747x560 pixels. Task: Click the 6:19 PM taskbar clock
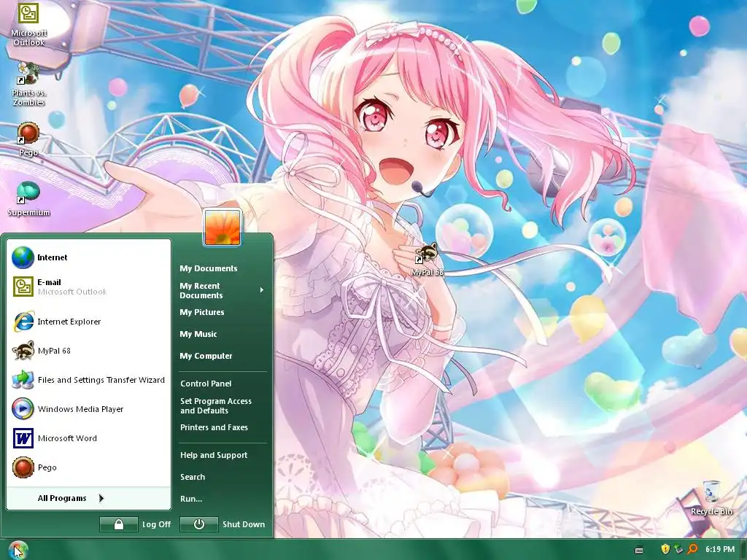(x=720, y=550)
